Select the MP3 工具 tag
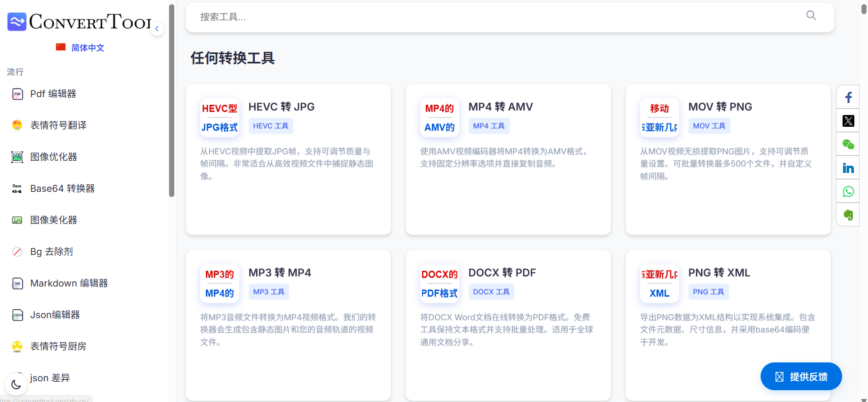The width and height of the screenshot is (868, 402). coord(269,292)
